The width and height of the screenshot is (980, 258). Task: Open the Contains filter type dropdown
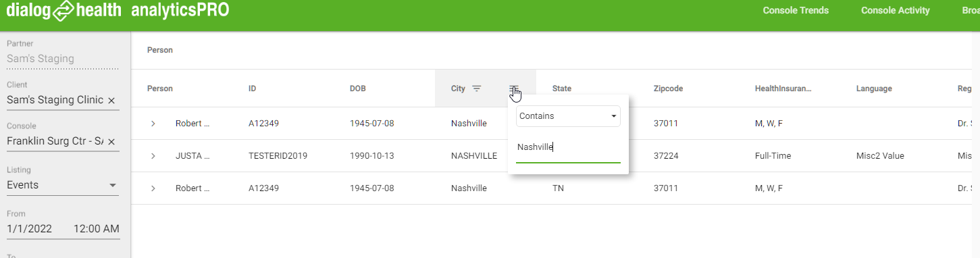coord(568,116)
